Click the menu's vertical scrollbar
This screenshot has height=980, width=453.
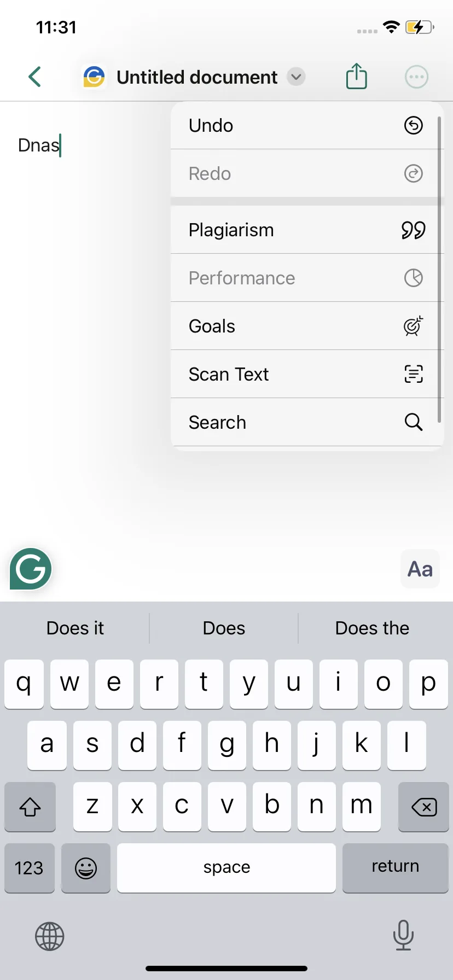pos(439,269)
